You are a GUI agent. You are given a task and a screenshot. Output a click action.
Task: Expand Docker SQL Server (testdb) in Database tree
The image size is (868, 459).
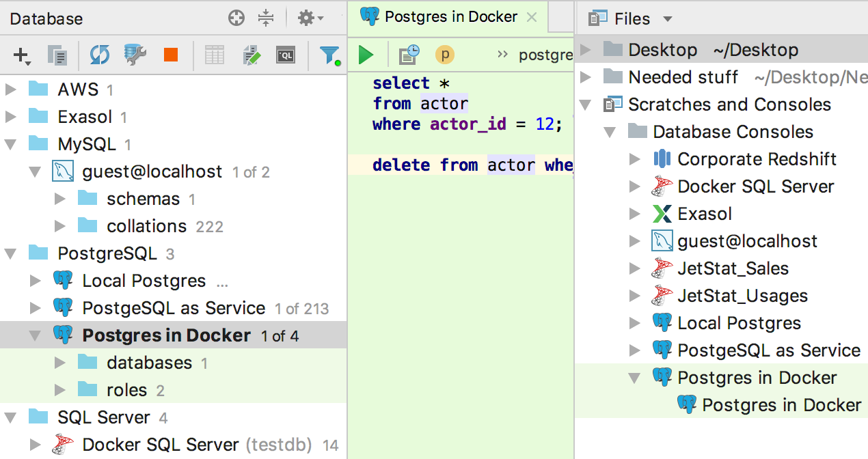pyautogui.click(x=35, y=445)
